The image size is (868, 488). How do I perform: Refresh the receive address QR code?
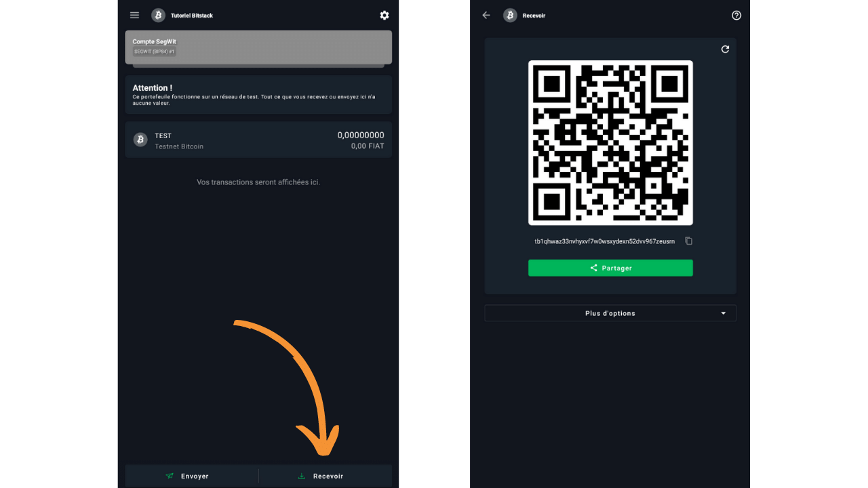(x=725, y=49)
